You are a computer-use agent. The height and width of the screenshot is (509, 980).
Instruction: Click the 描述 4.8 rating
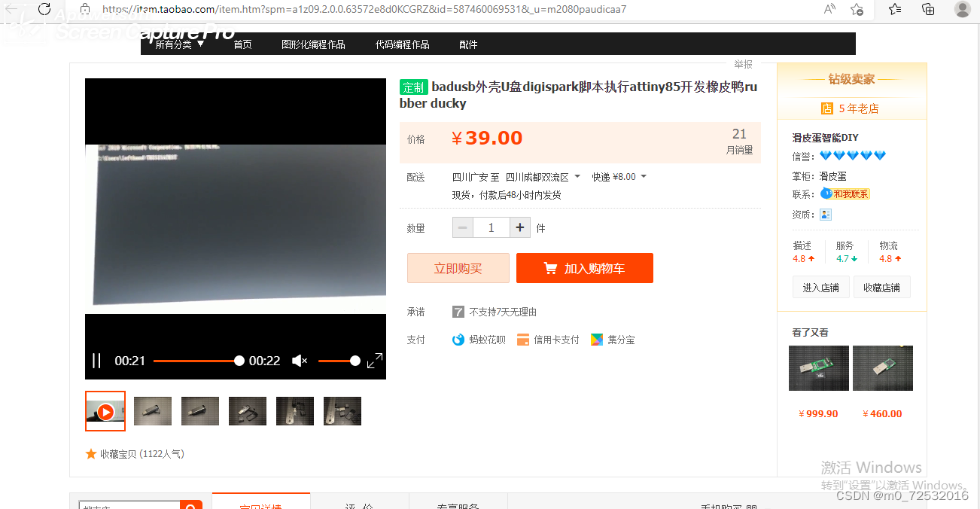pyautogui.click(x=804, y=251)
